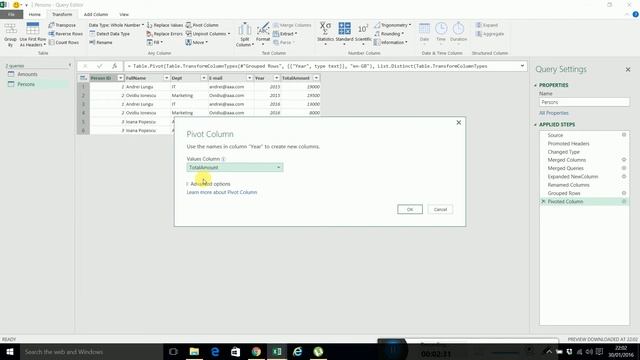Image resolution: width=640 pixels, height=360 pixels.
Task: Click the Format text column icon
Action: click(263, 33)
